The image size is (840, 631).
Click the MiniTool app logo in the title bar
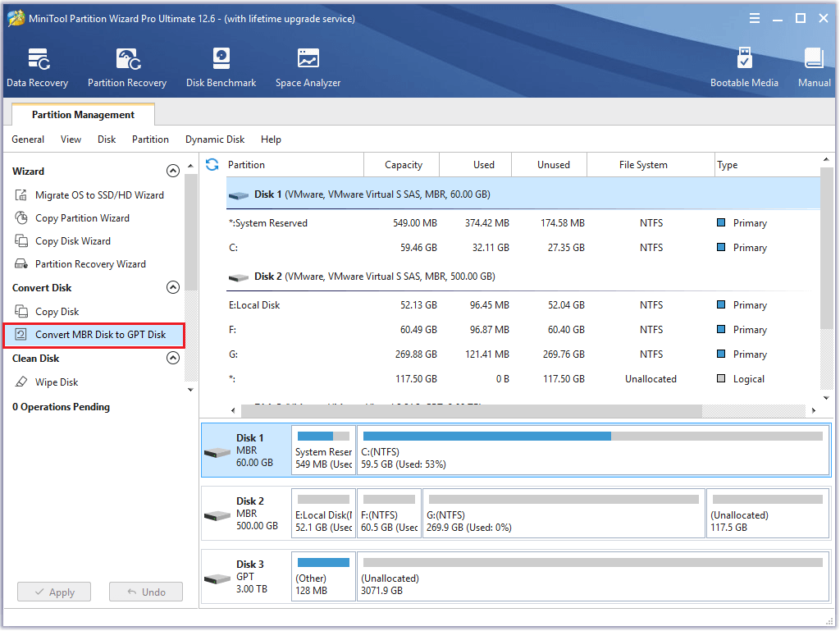click(x=16, y=18)
